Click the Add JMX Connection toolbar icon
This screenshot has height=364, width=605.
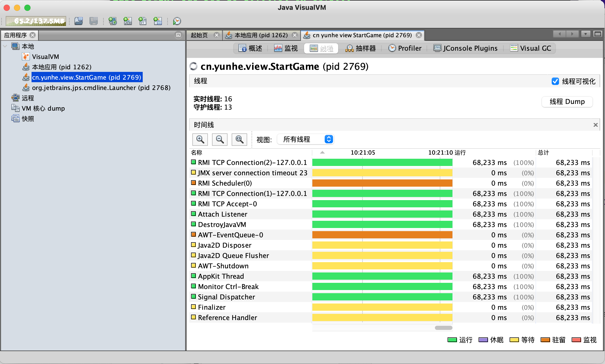point(128,21)
